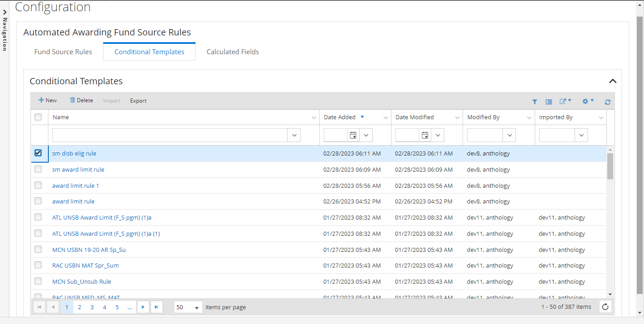Open the Date Added column header menu
644x324 pixels.
(386, 117)
